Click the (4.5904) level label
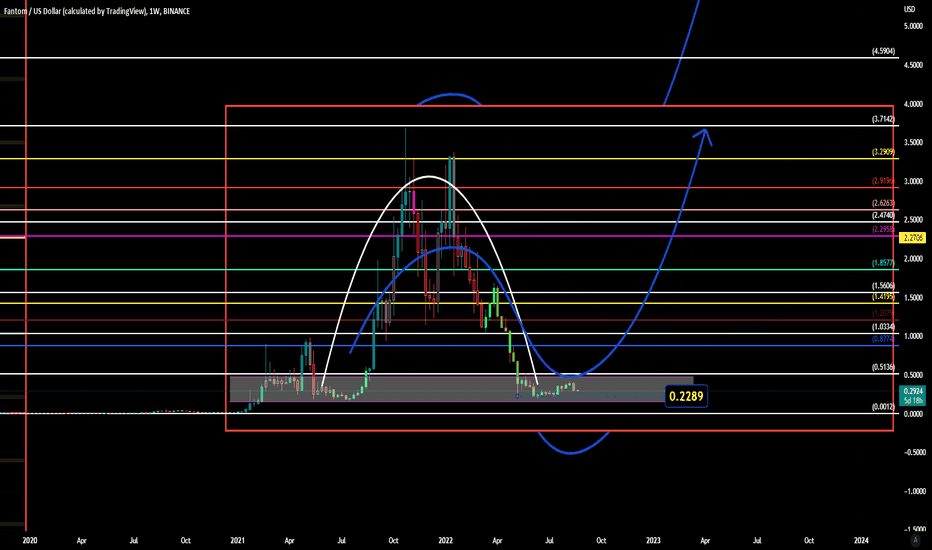 (883, 52)
